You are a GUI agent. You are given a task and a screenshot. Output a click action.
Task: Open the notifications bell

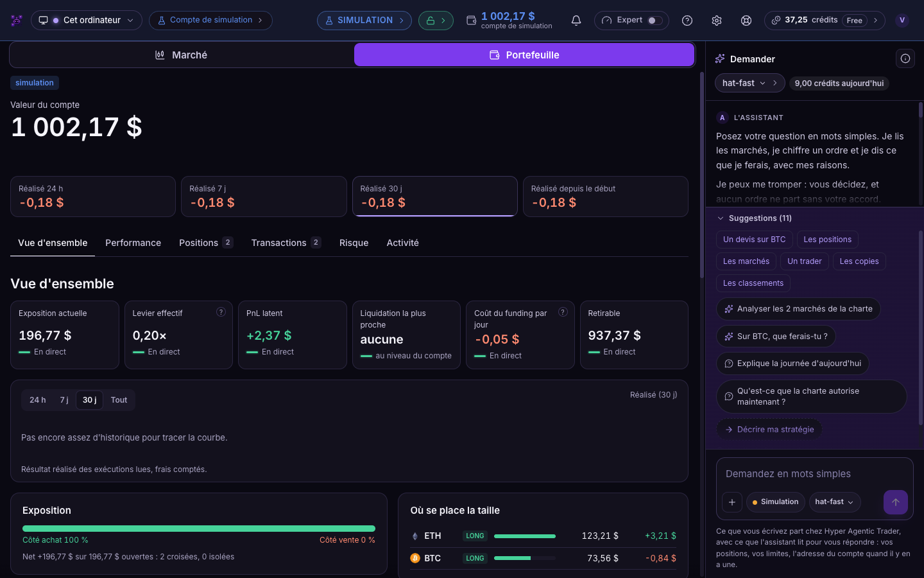tap(576, 21)
